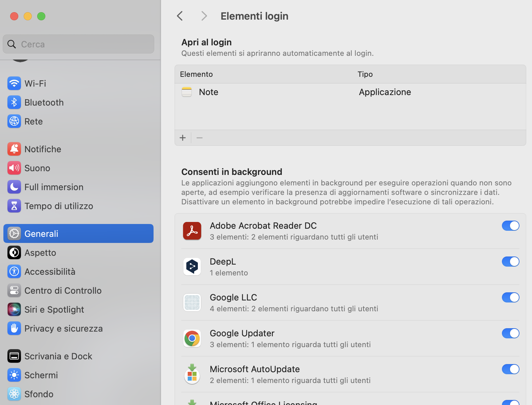Image resolution: width=532 pixels, height=405 pixels.
Task: Disable Microsoft AutoUpdate background toggle
Action: 510,369
